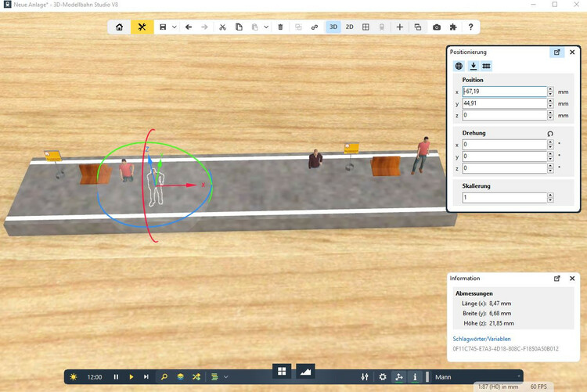Open the Schlagwörter/Variablen link

pyautogui.click(x=481, y=339)
